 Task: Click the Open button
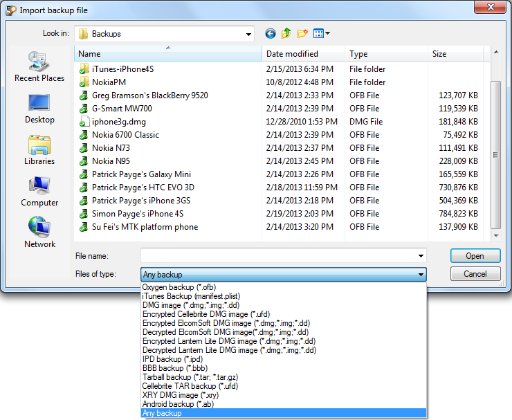click(475, 256)
